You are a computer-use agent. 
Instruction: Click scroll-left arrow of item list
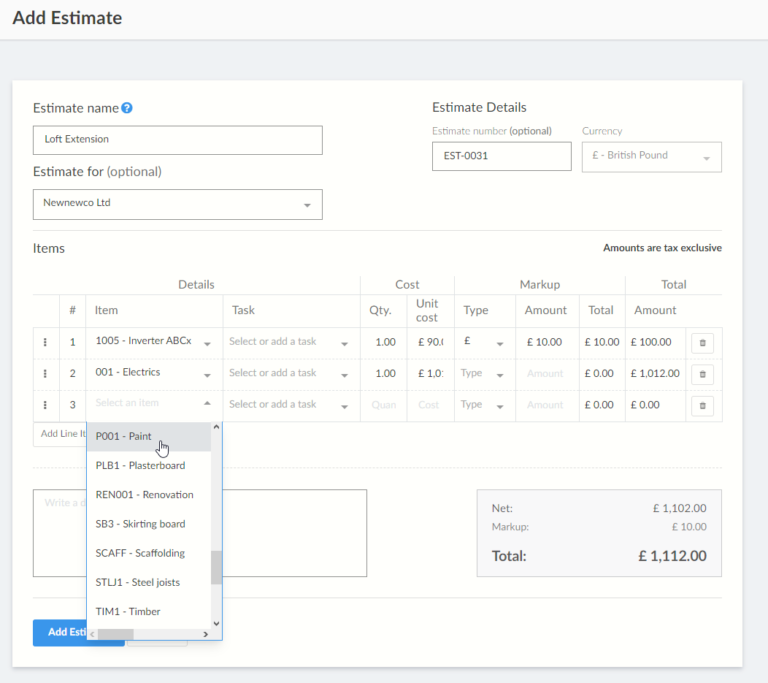tap(93, 634)
